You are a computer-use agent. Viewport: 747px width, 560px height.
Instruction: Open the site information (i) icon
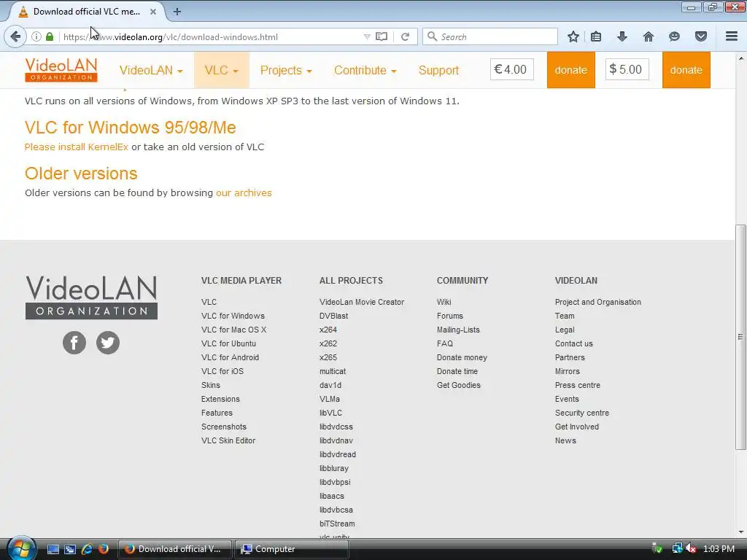pos(36,36)
